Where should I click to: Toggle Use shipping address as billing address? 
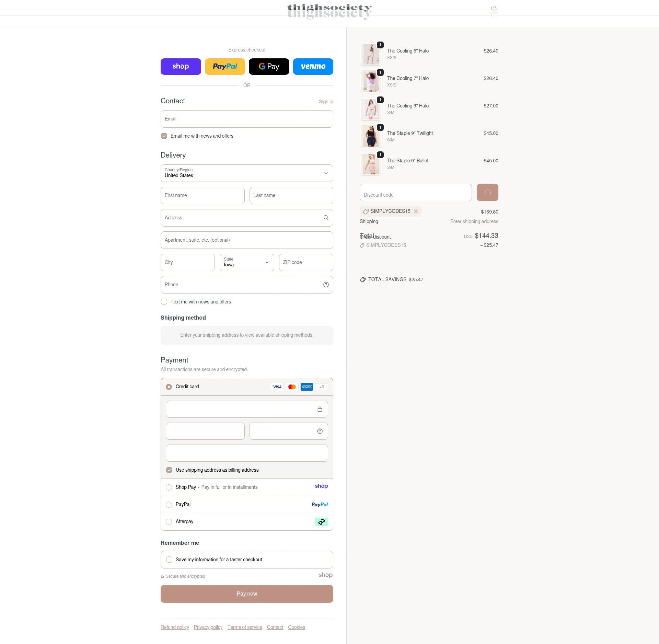point(169,470)
